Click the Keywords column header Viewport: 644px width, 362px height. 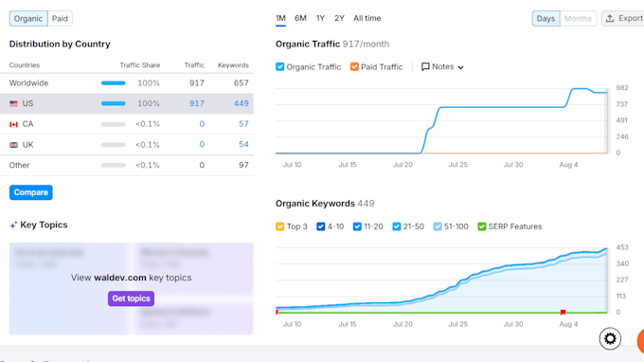tap(233, 65)
